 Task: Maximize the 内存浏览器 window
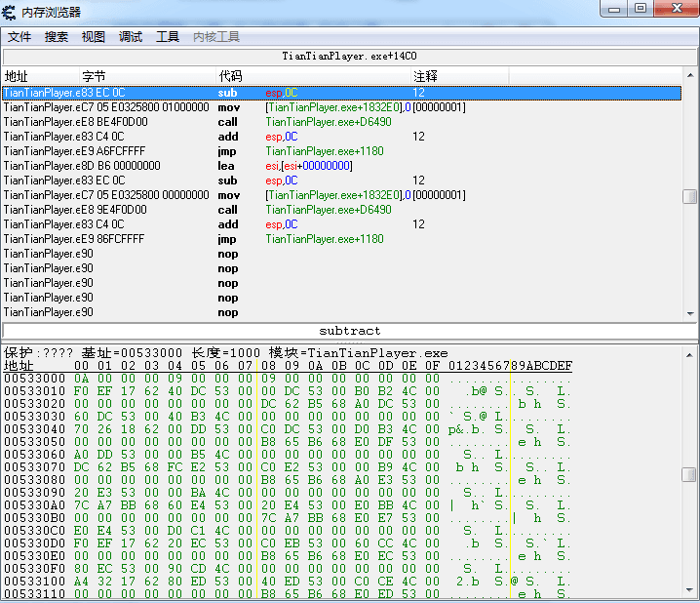[x=641, y=9]
